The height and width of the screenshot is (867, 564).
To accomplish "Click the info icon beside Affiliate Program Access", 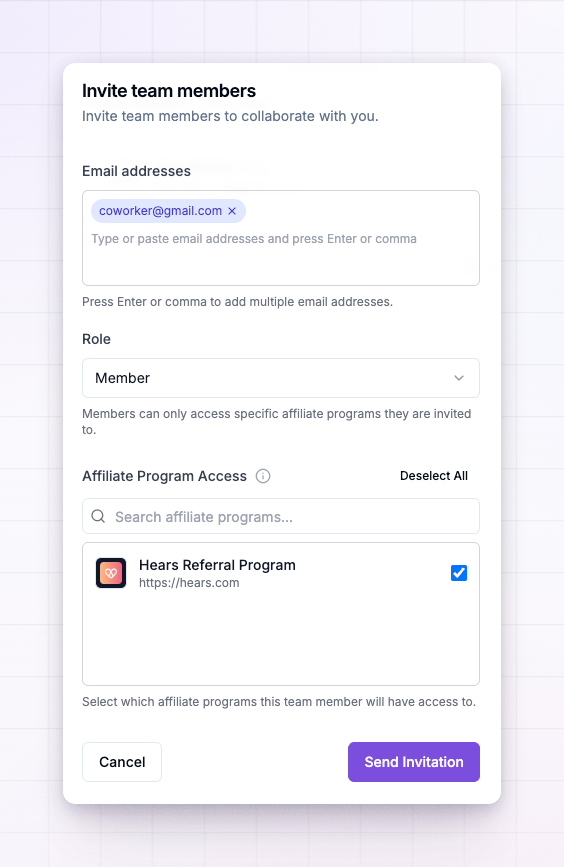I will 263,476.
